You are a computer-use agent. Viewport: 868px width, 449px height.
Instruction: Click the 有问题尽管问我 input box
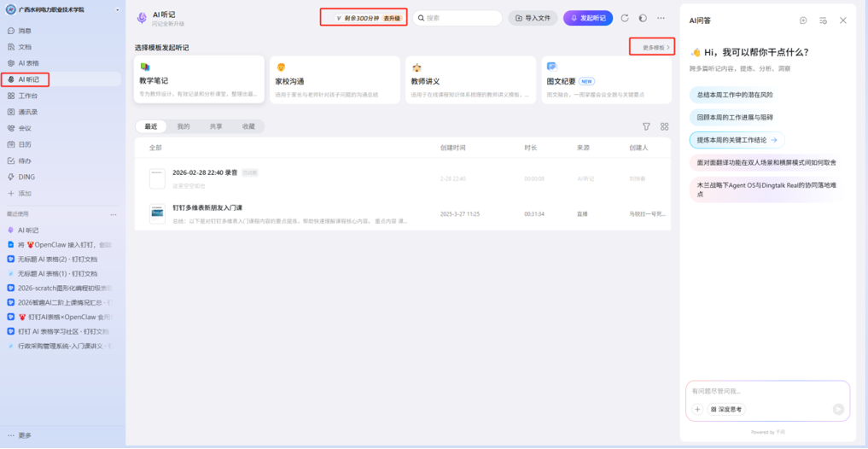(x=767, y=392)
